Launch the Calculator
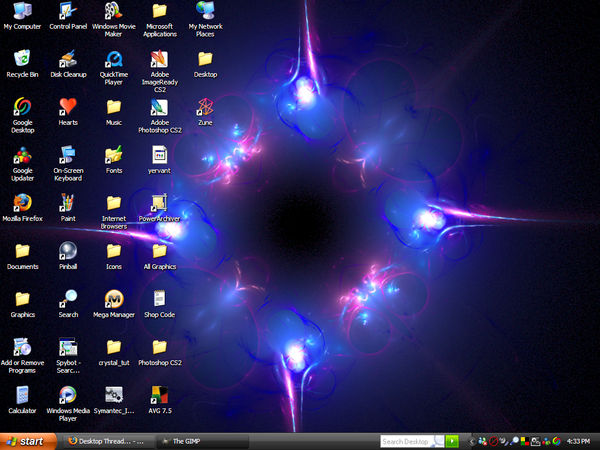Screen dimensions: 600x450 [x=22, y=400]
